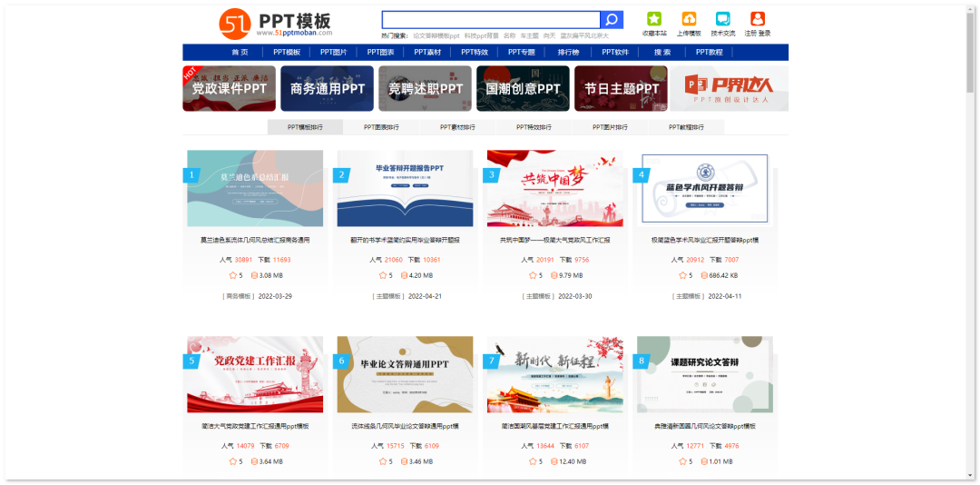980x485 pixels.
Task: Open the teal chat 技术交流 icon
Action: point(723,19)
